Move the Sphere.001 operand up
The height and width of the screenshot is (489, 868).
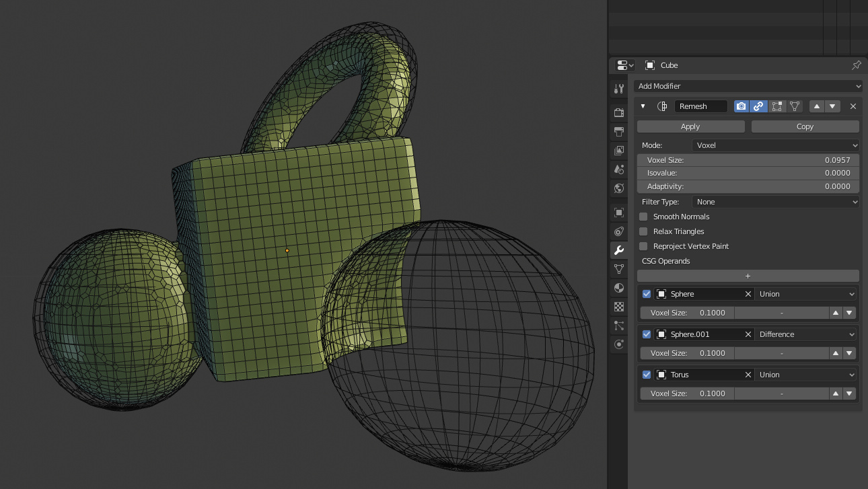point(836,353)
